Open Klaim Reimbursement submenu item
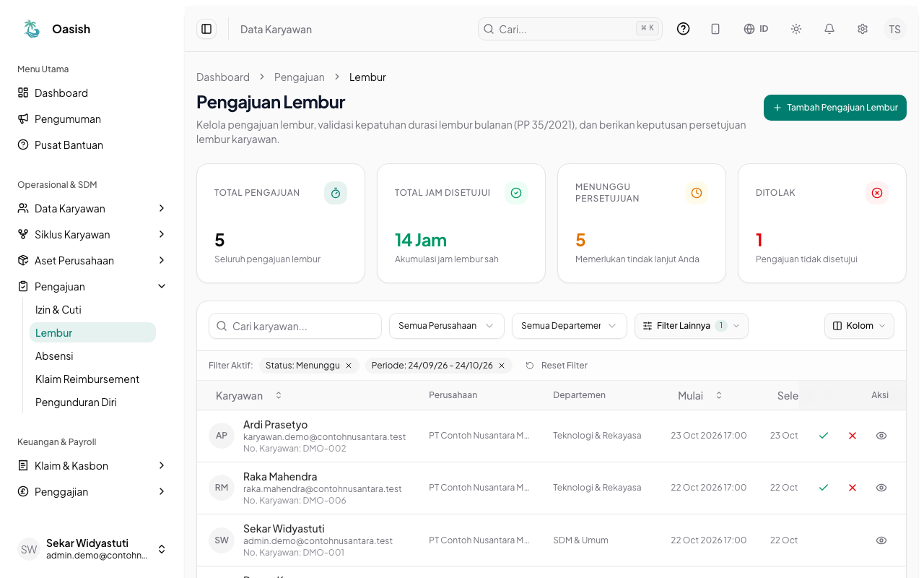Screen dimensions: 924x578 tap(92, 379)
